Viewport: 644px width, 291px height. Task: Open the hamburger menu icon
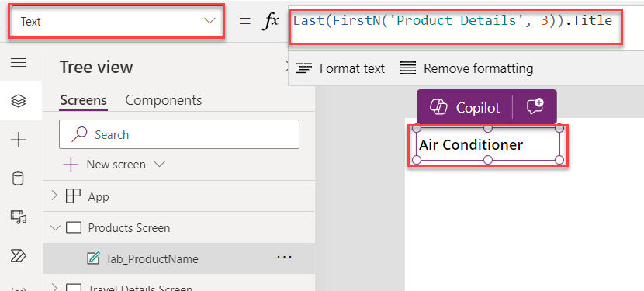(x=19, y=63)
